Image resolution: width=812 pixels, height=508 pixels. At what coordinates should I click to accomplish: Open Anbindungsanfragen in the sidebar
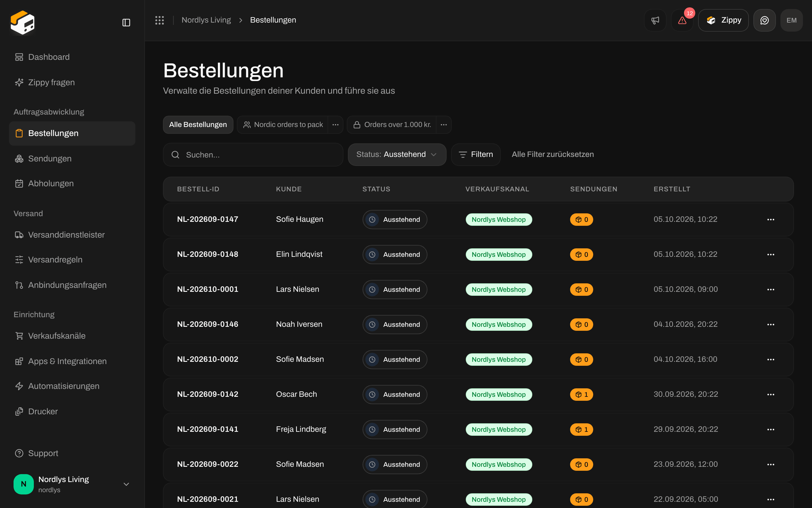pyautogui.click(x=72, y=285)
